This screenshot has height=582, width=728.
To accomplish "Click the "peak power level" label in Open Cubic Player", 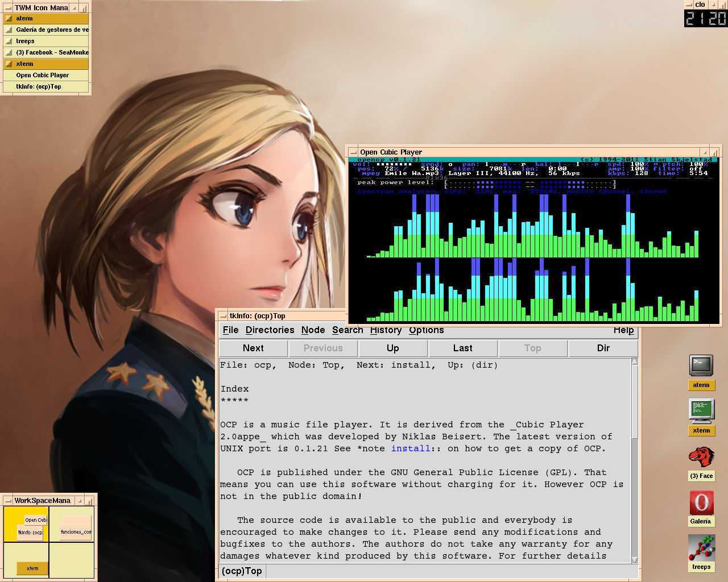I will (396, 182).
